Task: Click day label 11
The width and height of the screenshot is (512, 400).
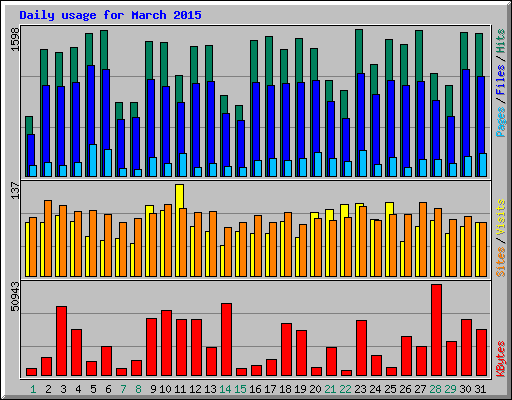Action: (x=180, y=389)
